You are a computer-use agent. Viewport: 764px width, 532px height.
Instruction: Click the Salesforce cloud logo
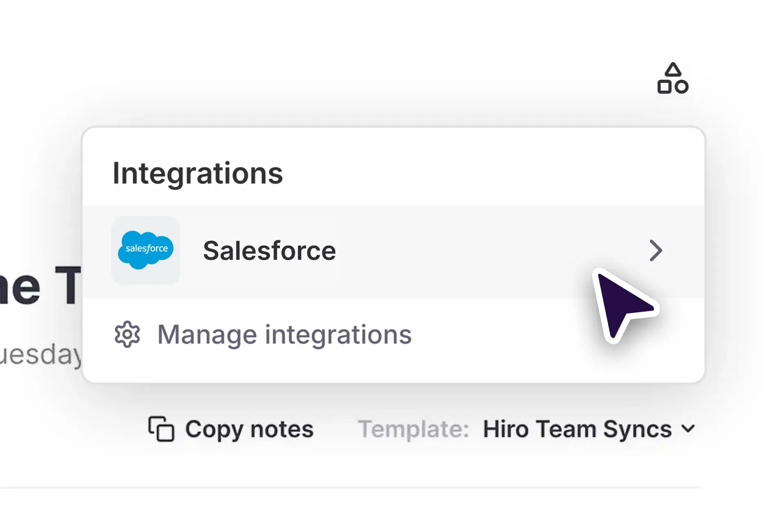(x=146, y=250)
